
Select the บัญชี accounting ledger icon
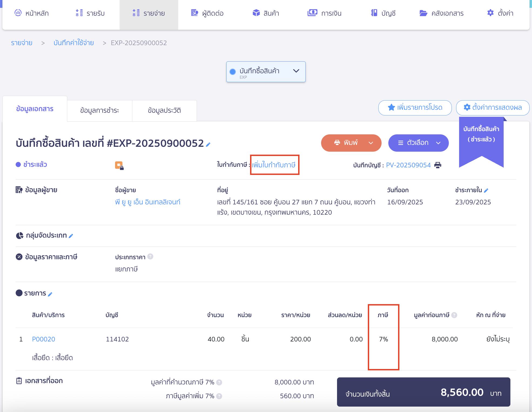[x=374, y=13]
